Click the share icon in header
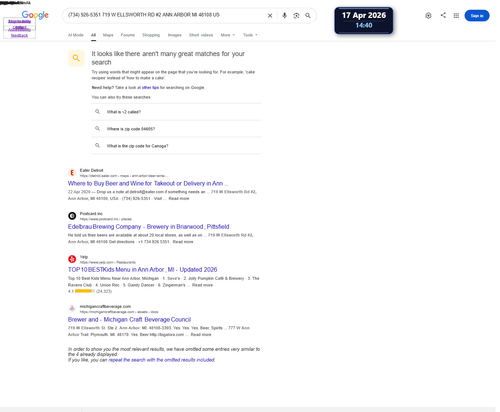500x412 pixels. click(x=443, y=15)
